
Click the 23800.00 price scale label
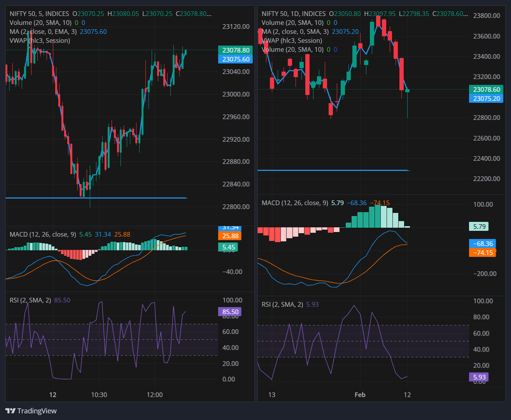(x=486, y=16)
